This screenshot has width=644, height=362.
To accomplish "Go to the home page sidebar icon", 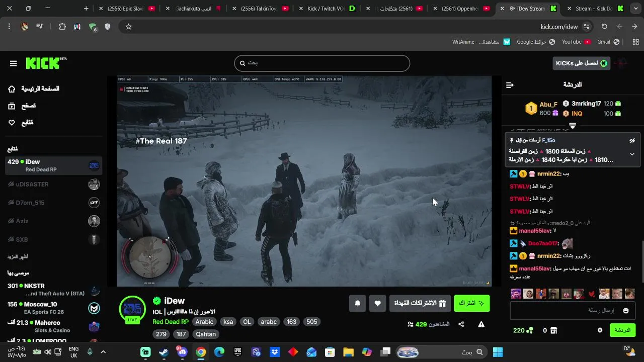I will tap(12, 89).
